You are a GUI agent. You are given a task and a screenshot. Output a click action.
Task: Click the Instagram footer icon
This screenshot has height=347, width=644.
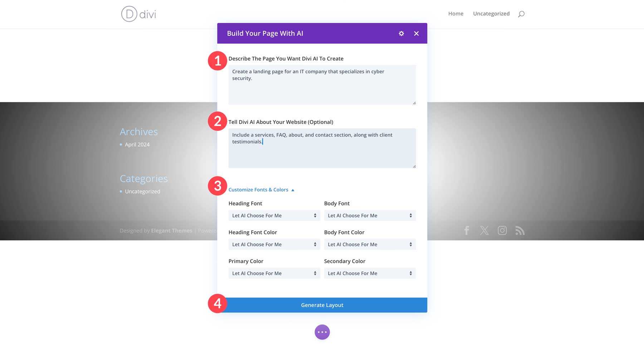pyautogui.click(x=502, y=231)
